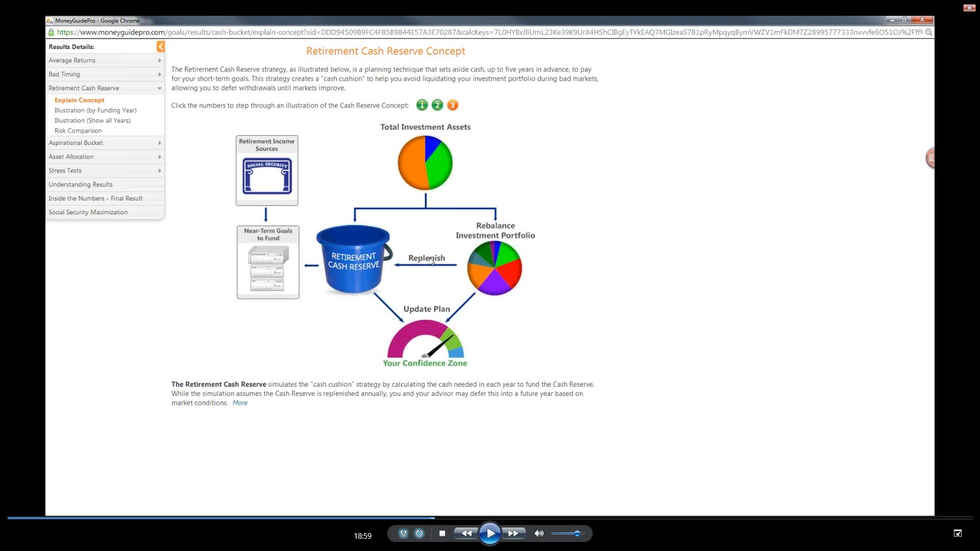Click the play button to resume video
Screen dimensions: 980x551
pyautogui.click(x=490, y=534)
